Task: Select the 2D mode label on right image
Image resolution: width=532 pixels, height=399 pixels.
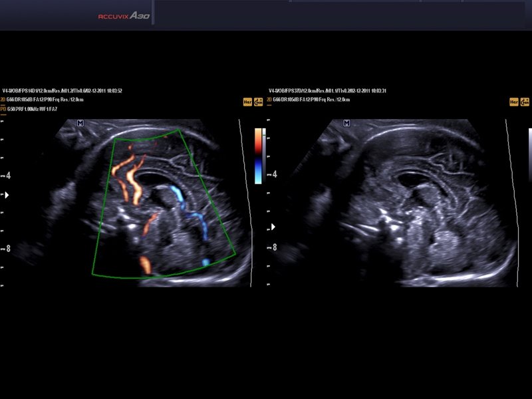Action: pos(269,100)
